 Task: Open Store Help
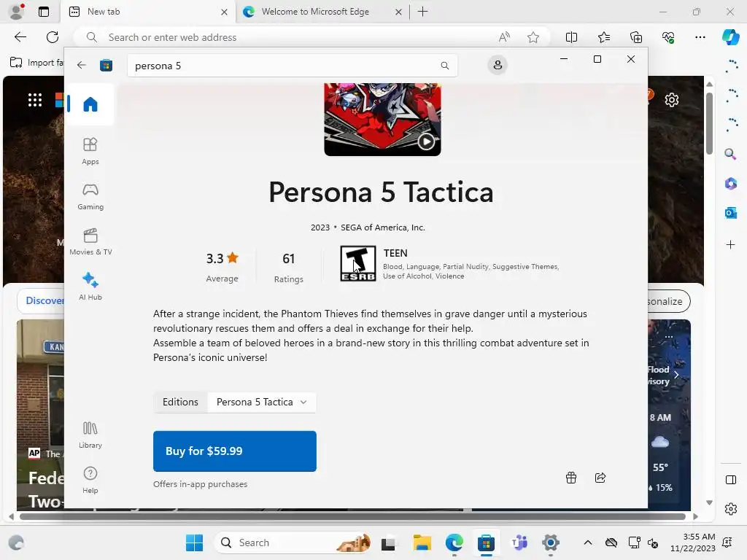(x=90, y=480)
